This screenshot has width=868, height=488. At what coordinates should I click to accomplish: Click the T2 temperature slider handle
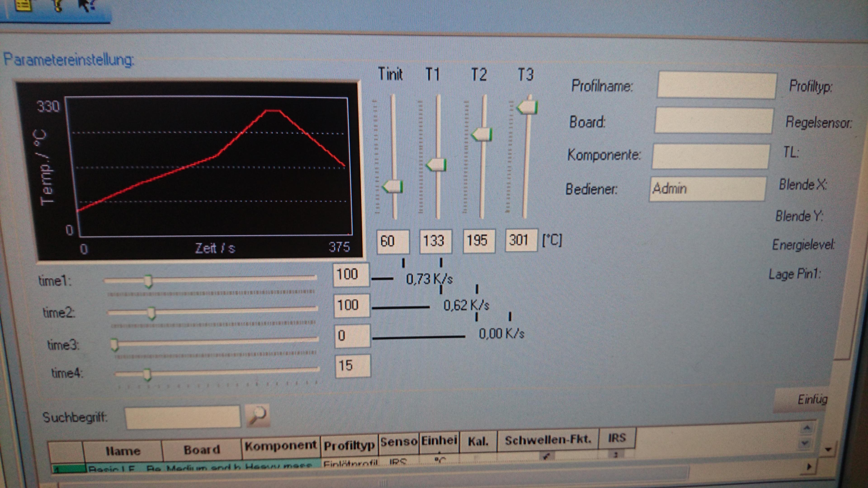(x=482, y=134)
